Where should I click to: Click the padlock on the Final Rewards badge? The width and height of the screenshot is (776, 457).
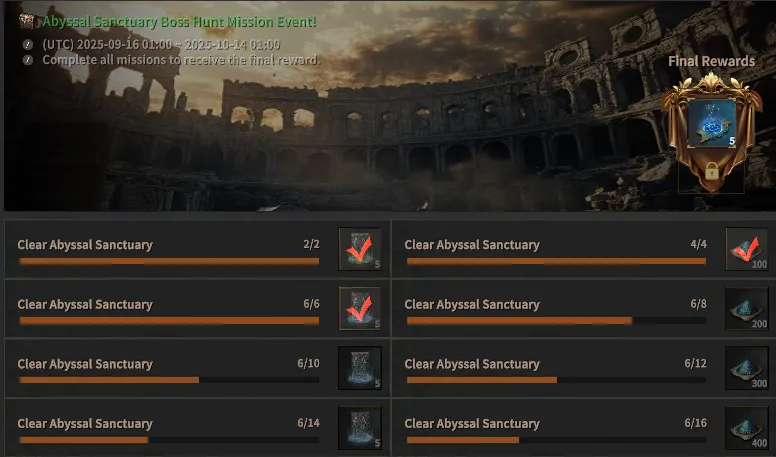[711, 171]
